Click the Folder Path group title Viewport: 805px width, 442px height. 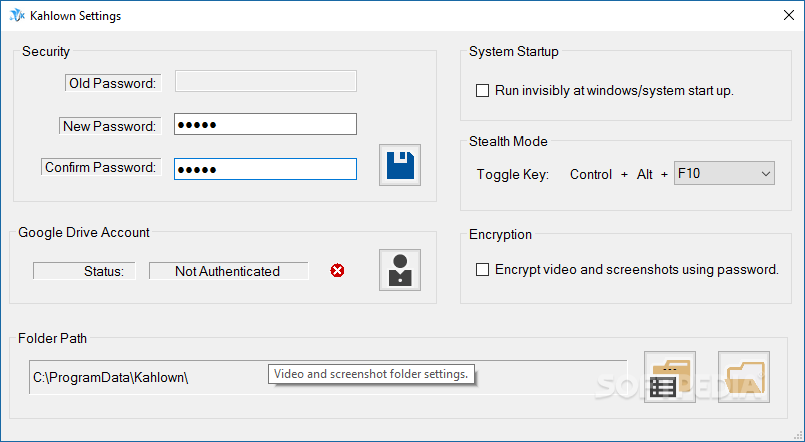coord(52,338)
